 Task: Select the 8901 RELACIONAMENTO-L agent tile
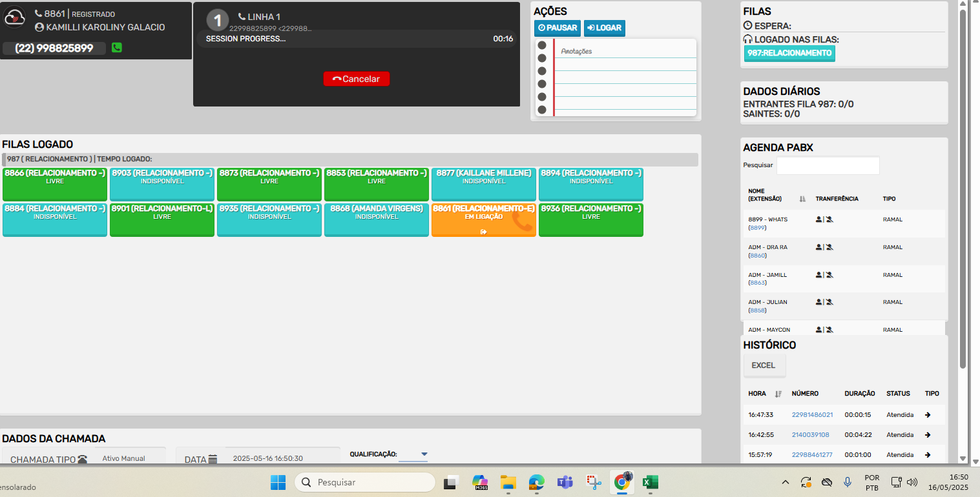(x=162, y=219)
